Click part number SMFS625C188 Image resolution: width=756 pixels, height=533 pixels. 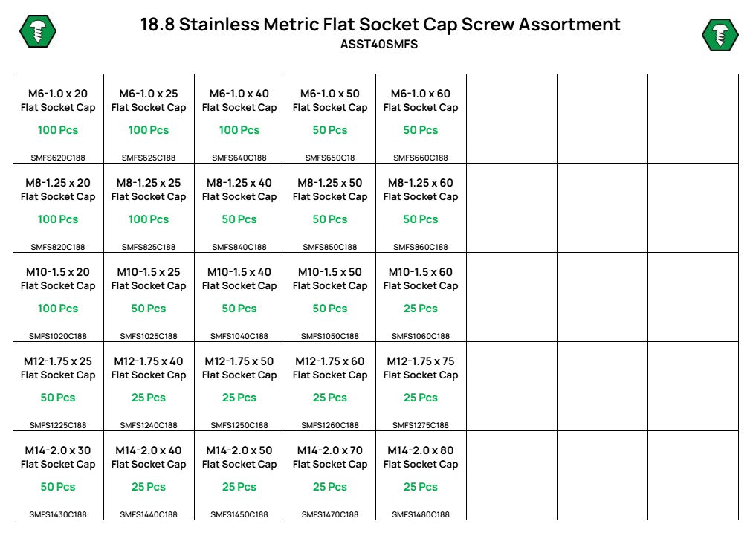(149, 158)
